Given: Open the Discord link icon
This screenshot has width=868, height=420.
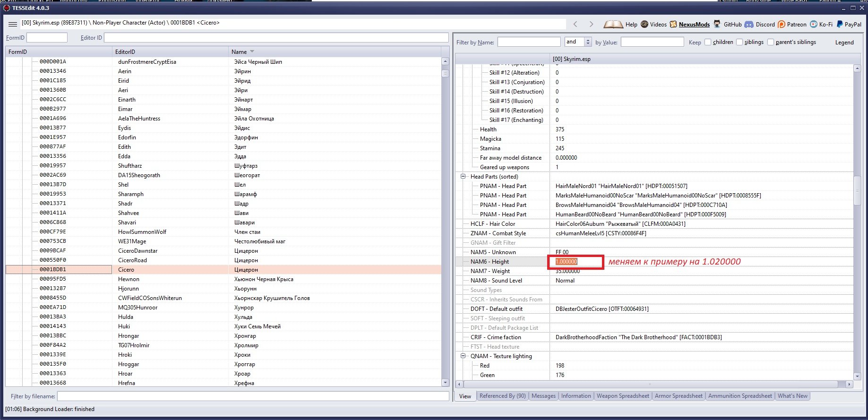Looking at the screenshot, I should [749, 24].
